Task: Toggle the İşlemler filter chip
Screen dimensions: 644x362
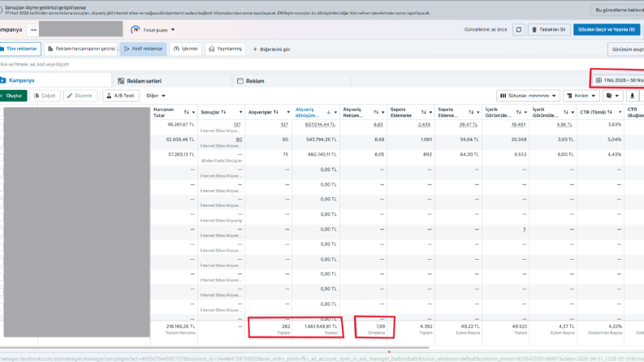Action: pos(186,49)
